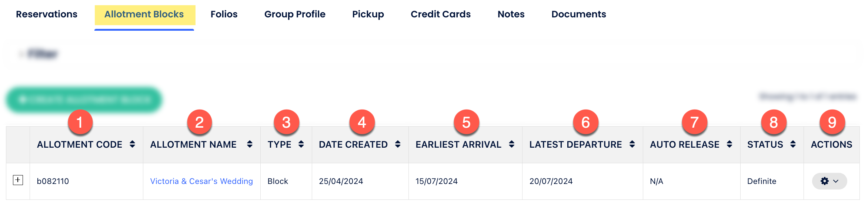Show the Documents tab
The image size is (868, 208).
click(x=579, y=14)
